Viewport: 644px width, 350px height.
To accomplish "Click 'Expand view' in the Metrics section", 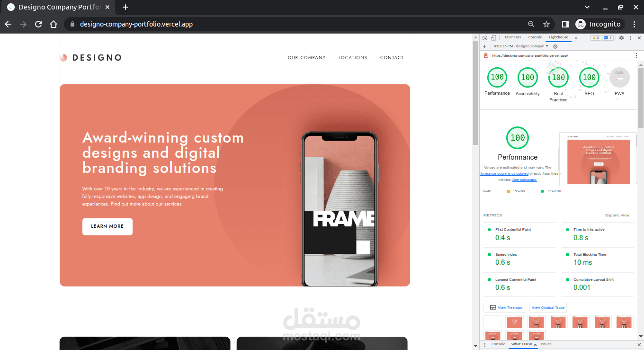I will point(617,215).
